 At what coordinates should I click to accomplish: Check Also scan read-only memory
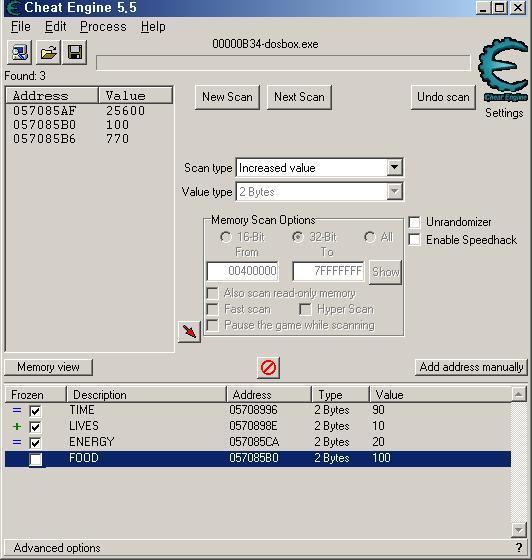point(212,293)
